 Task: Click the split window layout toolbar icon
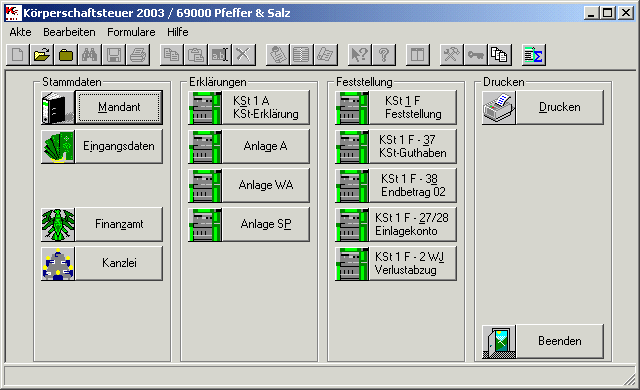pyautogui.click(x=418, y=55)
